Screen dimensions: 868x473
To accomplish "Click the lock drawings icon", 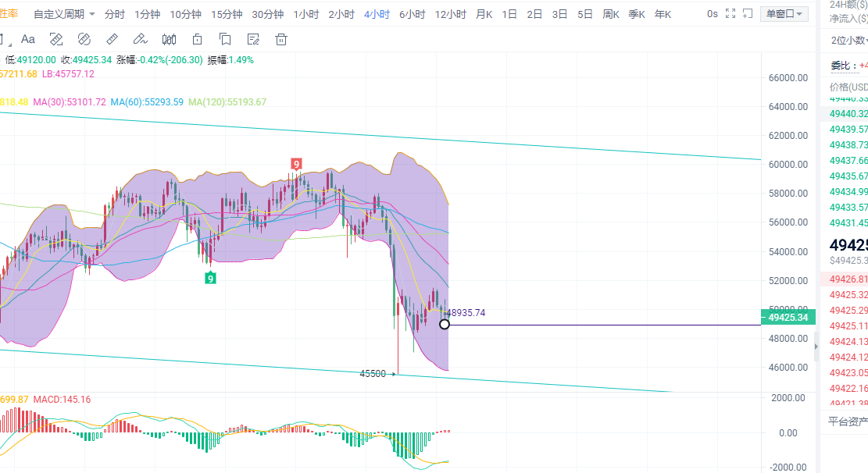I will click(197, 39).
